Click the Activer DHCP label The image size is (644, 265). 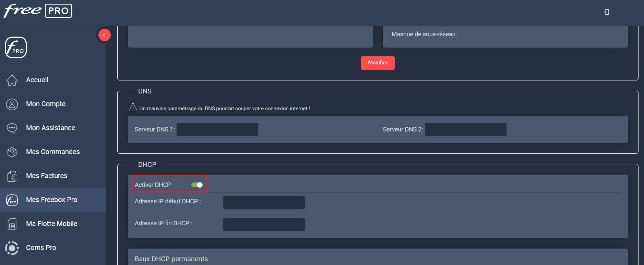[153, 185]
